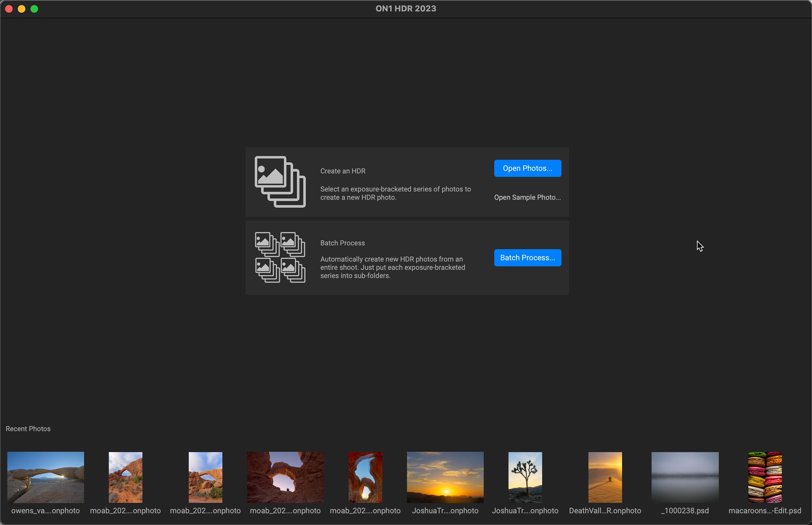Start the blue Batch Process... button

(x=528, y=258)
